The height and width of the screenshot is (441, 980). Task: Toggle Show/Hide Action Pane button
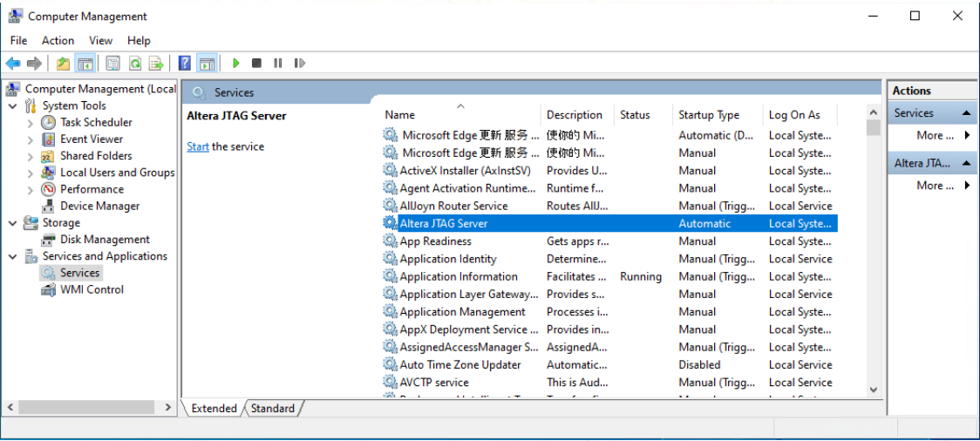pyautogui.click(x=207, y=63)
